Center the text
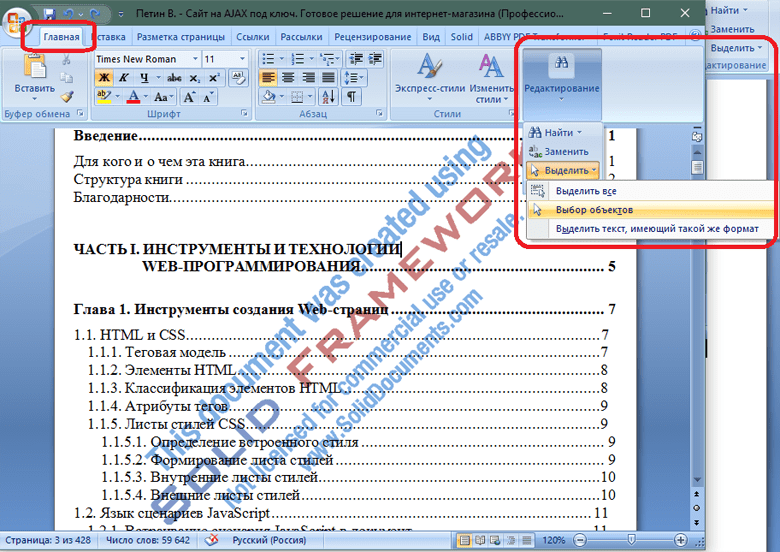Screen dimensions: 780x552 click(288, 78)
